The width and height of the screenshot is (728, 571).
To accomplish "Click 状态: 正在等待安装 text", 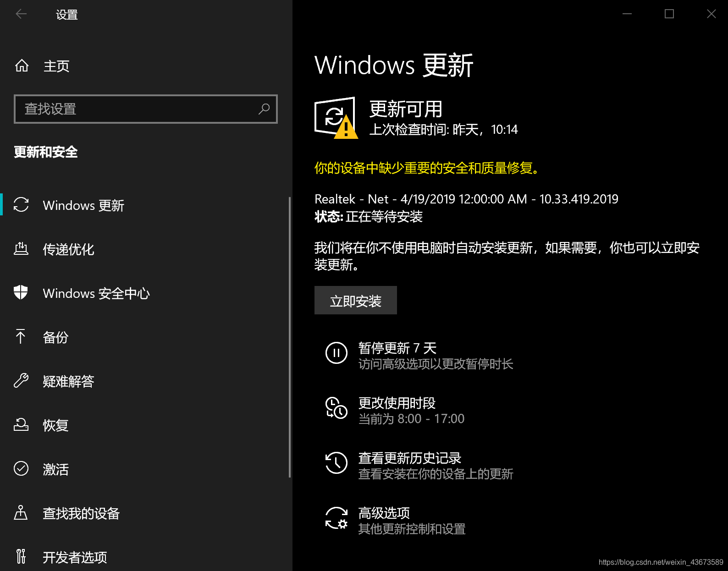I will [x=369, y=216].
